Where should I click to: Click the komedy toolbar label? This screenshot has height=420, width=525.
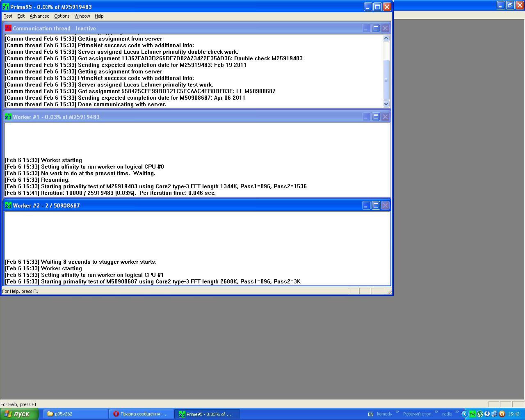coord(384,414)
